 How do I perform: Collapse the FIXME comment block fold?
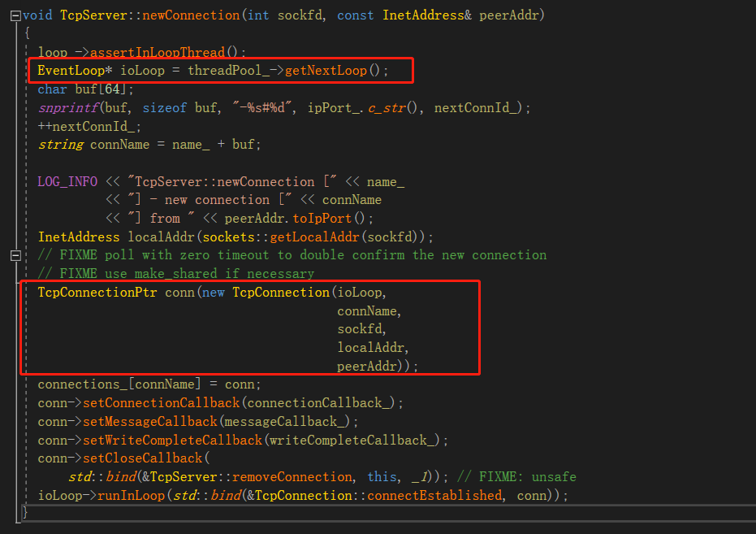click(x=15, y=255)
